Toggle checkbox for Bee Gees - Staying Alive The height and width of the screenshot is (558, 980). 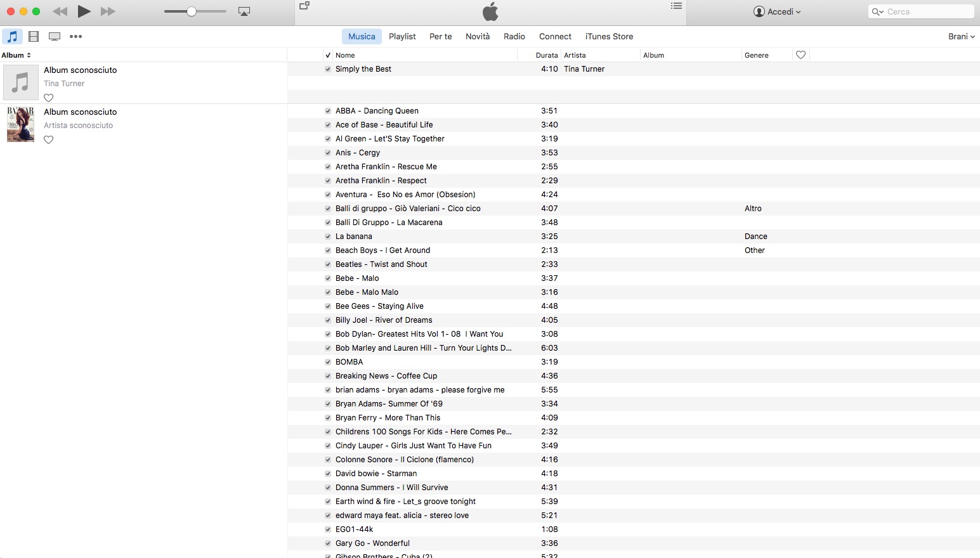pos(328,306)
